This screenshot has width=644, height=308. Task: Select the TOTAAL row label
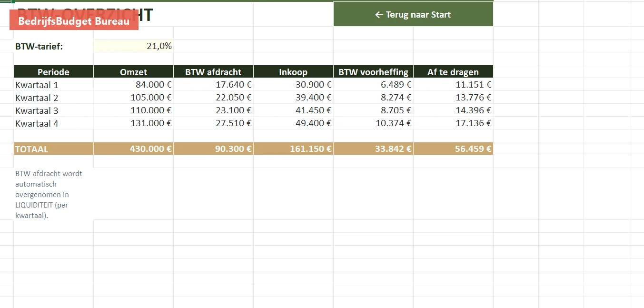coord(54,149)
